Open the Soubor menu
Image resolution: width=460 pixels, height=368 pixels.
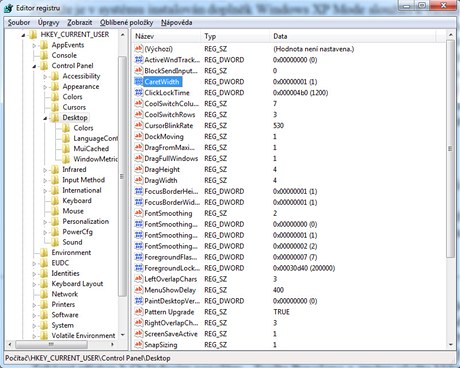[x=19, y=23]
